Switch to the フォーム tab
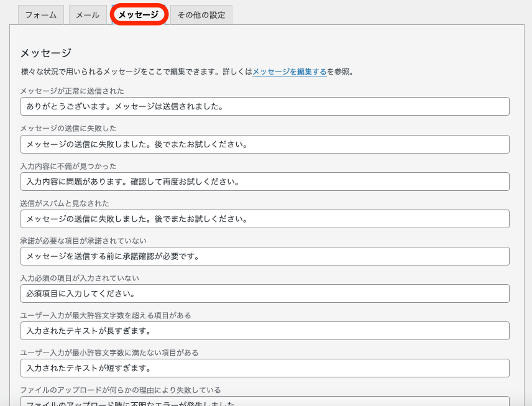 (41, 15)
